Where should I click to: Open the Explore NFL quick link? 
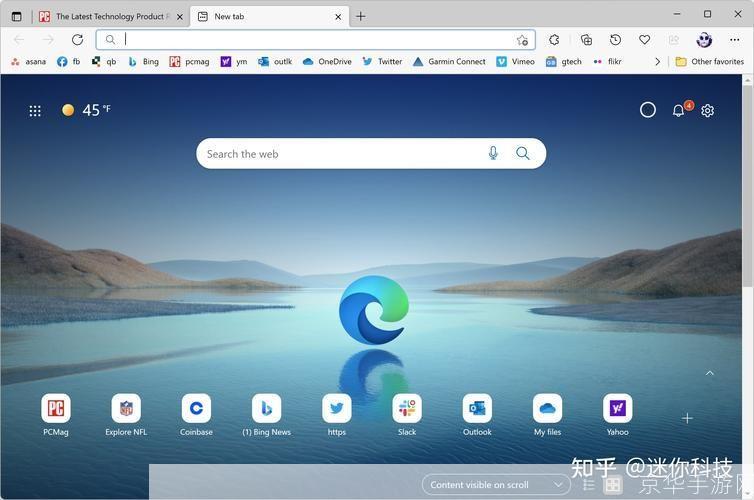[126, 414]
